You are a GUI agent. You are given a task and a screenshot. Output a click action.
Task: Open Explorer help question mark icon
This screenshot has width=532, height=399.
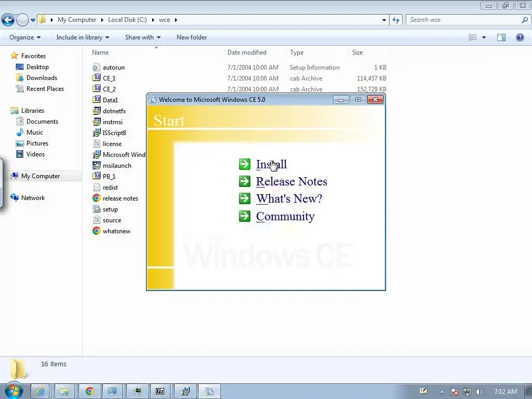520,37
